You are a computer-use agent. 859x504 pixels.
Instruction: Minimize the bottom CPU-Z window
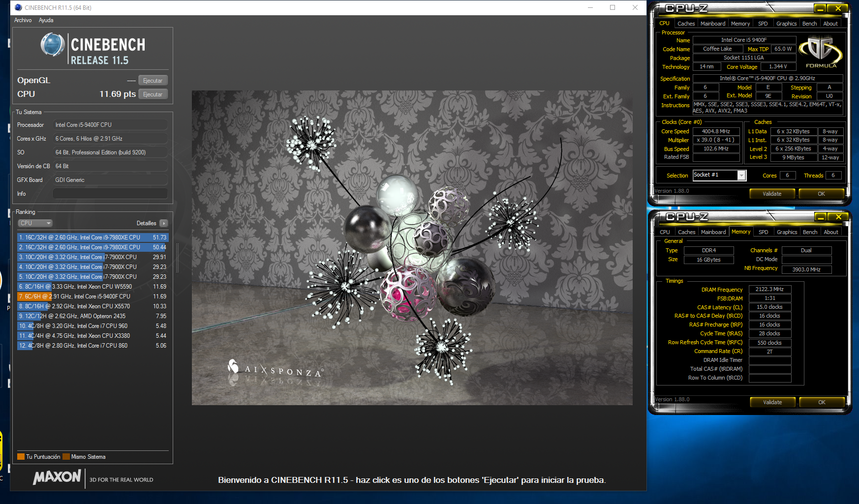pyautogui.click(x=821, y=217)
